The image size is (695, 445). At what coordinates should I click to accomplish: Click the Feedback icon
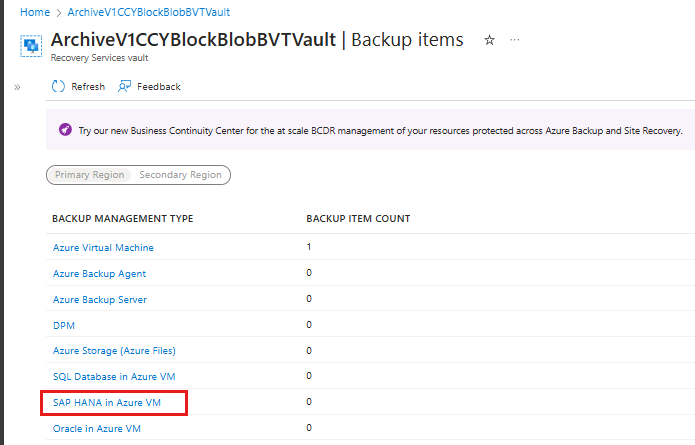[124, 86]
